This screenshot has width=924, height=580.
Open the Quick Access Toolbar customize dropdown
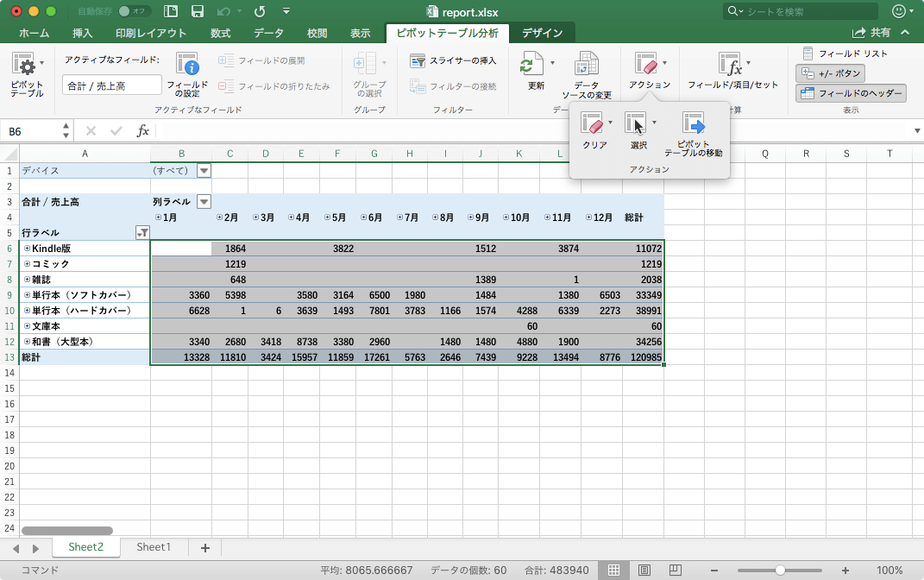coord(286,11)
